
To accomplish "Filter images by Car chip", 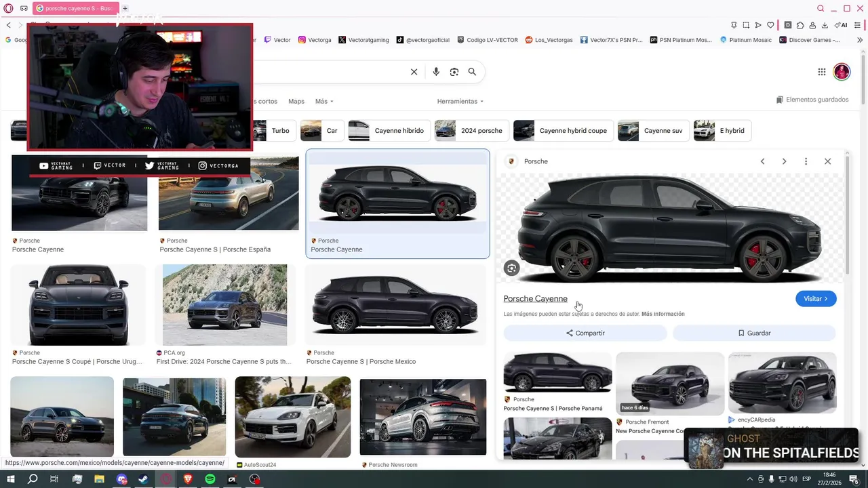I will [322, 131].
